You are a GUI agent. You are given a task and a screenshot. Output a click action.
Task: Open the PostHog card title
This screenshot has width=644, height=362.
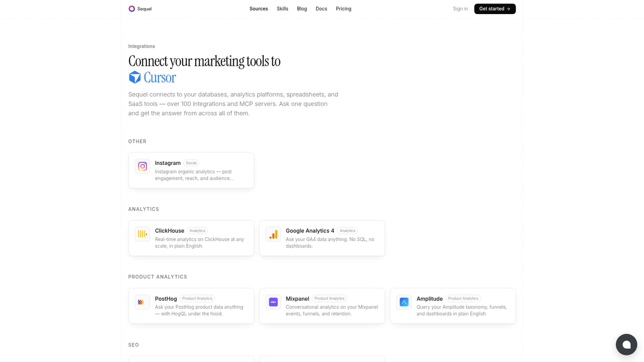[x=166, y=299]
